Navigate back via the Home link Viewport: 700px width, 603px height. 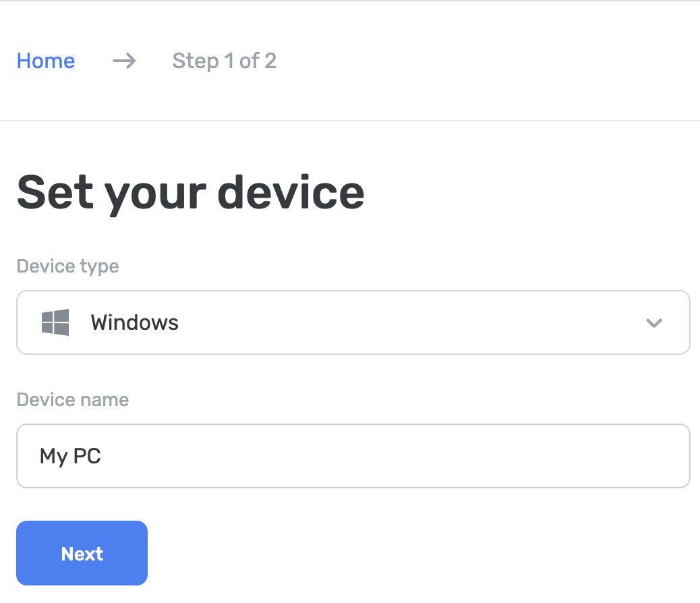[45, 61]
